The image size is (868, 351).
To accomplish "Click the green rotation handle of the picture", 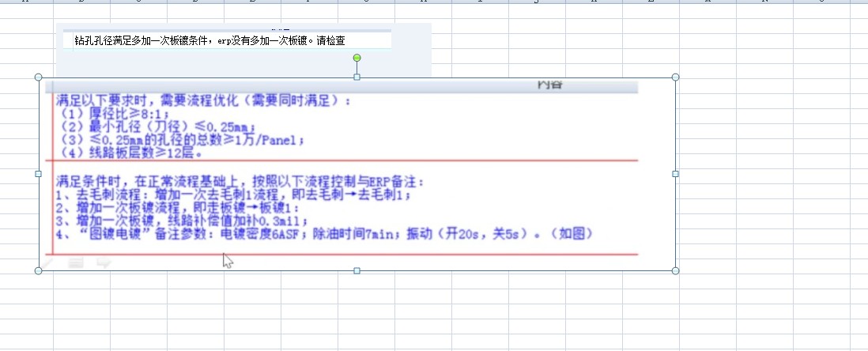I will [357, 58].
